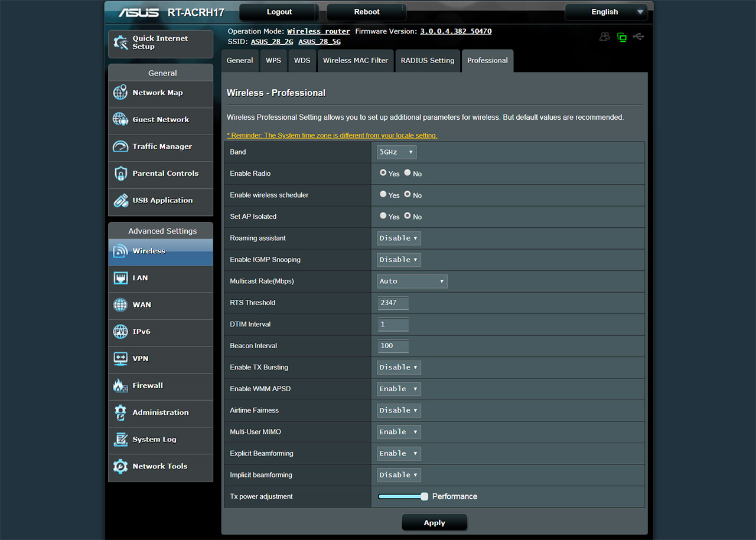Click the Tx power adjustment slider handle
Viewport: 756px width, 540px height.
424,497
